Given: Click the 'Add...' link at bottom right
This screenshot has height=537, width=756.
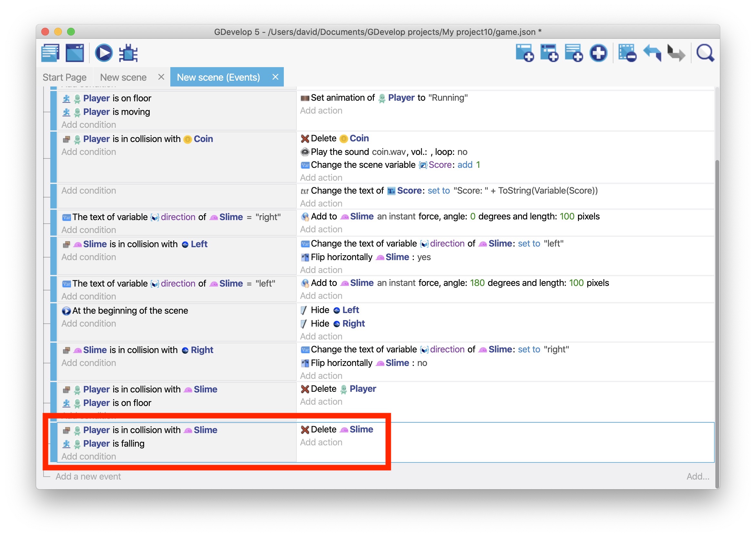Looking at the screenshot, I should click(698, 476).
